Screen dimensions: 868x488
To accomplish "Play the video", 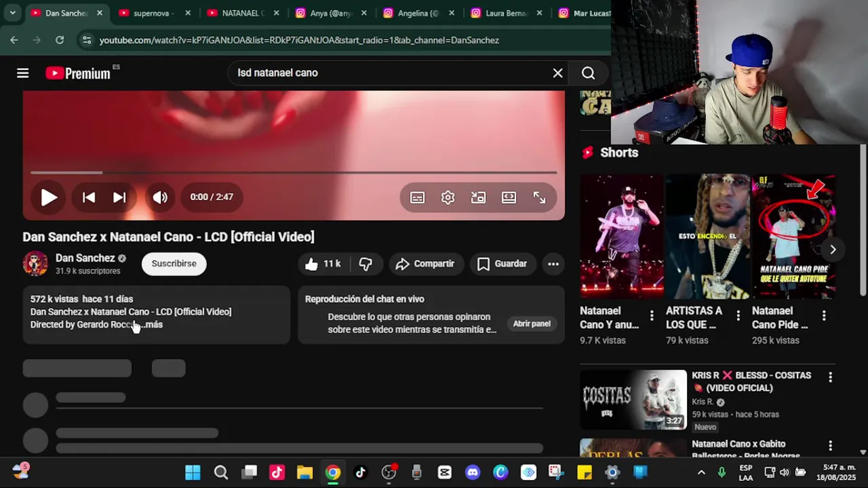I will click(x=49, y=197).
